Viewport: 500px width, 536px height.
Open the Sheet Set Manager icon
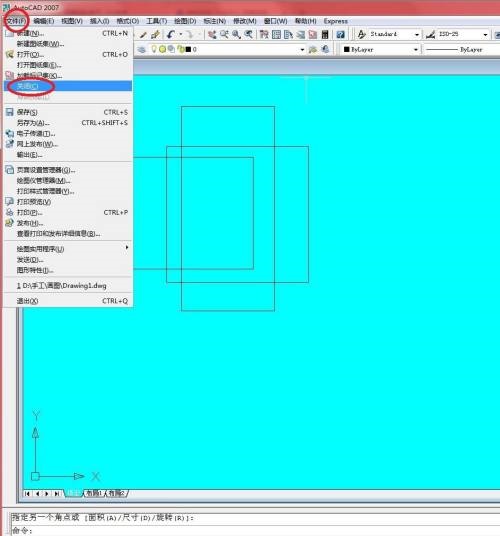(300, 34)
